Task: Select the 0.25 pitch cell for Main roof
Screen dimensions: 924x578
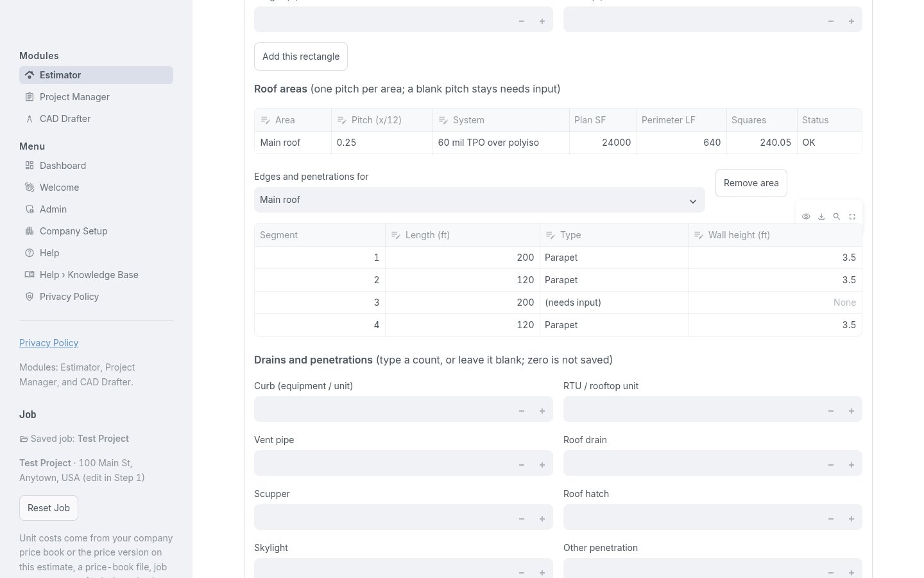Action: (382, 143)
